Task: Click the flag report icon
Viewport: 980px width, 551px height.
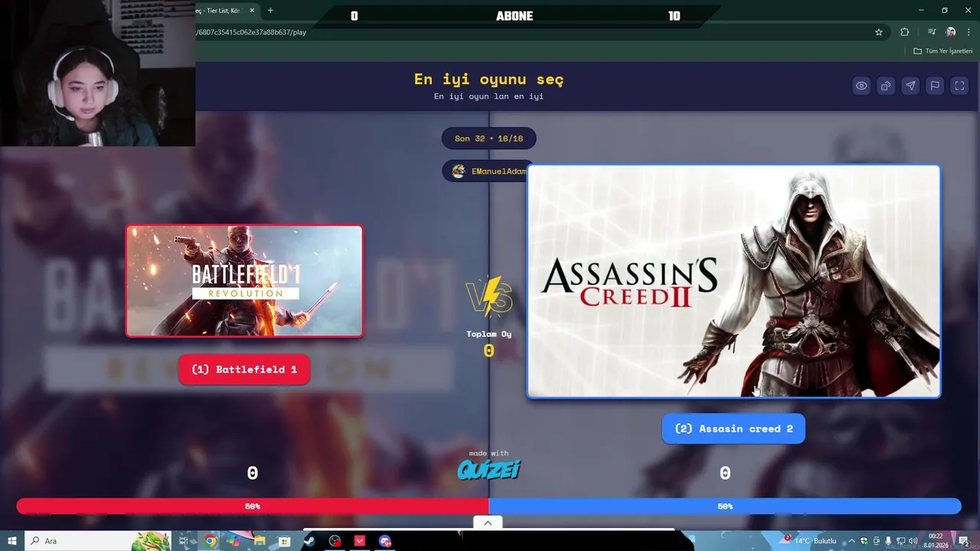Action: point(935,86)
